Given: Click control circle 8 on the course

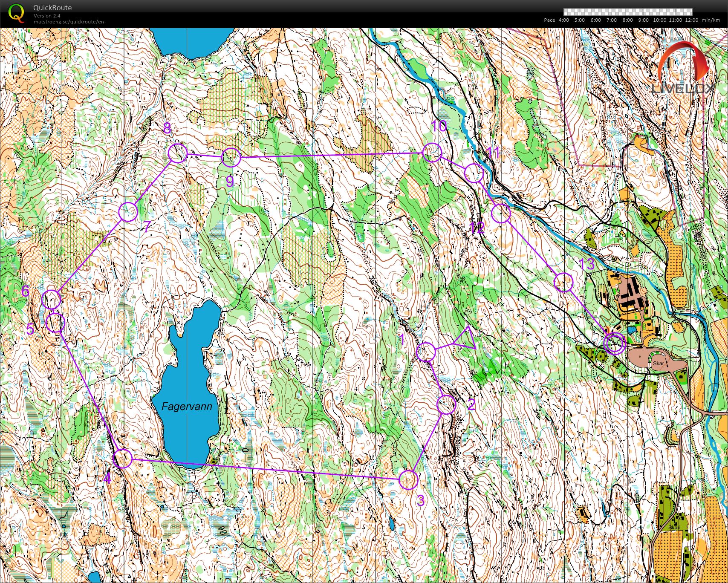Looking at the screenshot, I should click(x=177, y=153).
